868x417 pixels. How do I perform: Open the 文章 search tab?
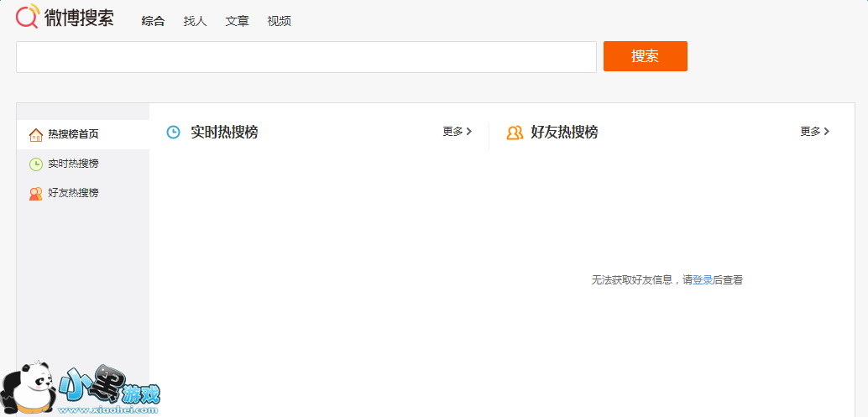[x=238, y=21]
